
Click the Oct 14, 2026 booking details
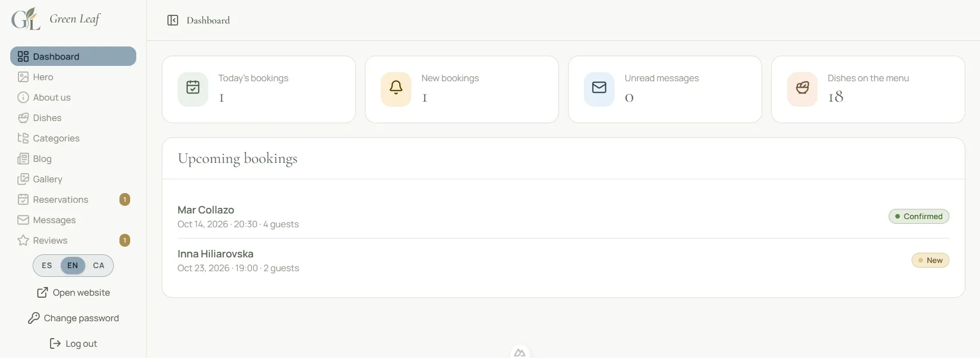pyautogui.click(x=238, y=224)
